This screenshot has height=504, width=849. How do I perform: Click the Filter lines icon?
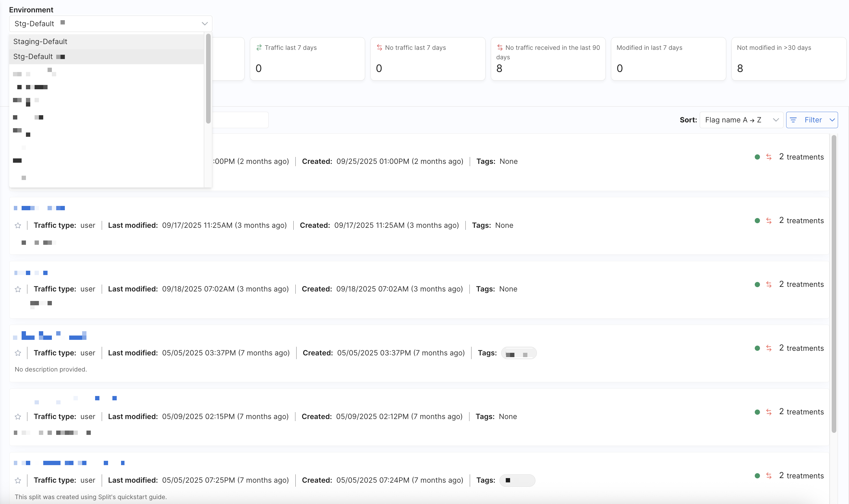[793, 120]
